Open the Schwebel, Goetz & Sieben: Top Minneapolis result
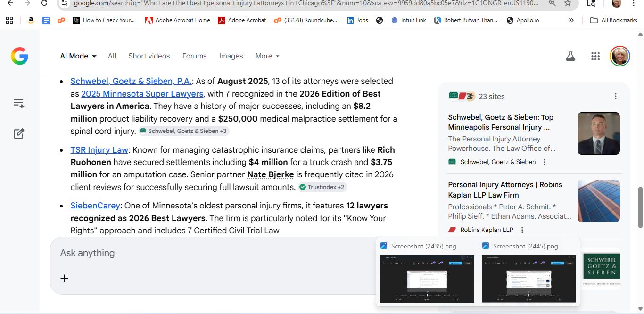Image resolution: width=644 pixels, height=314 pixels. click(501, 122)
